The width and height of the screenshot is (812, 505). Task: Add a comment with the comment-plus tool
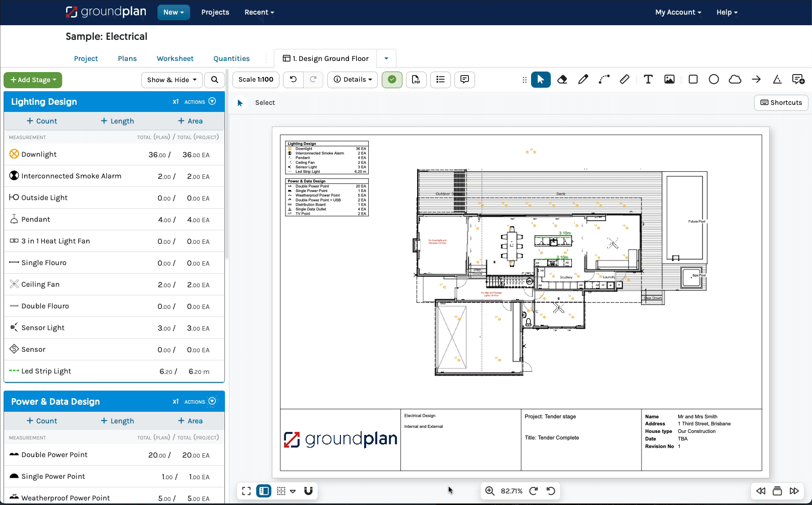pyautogui.click(x=798, y=80)
